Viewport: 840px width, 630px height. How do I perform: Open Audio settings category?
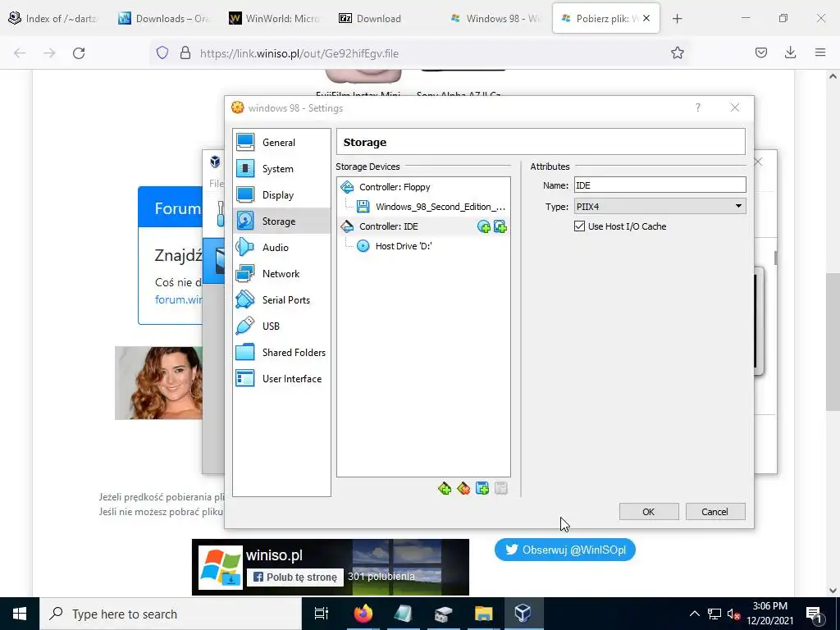tap(281, 248)
